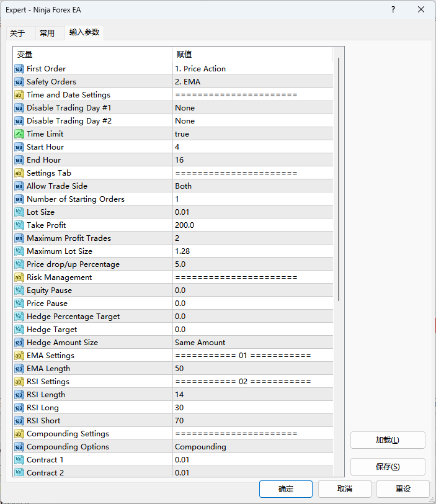Click the End Hour integer icon
Screen dimensions: 436x504
tap(19, 160)
